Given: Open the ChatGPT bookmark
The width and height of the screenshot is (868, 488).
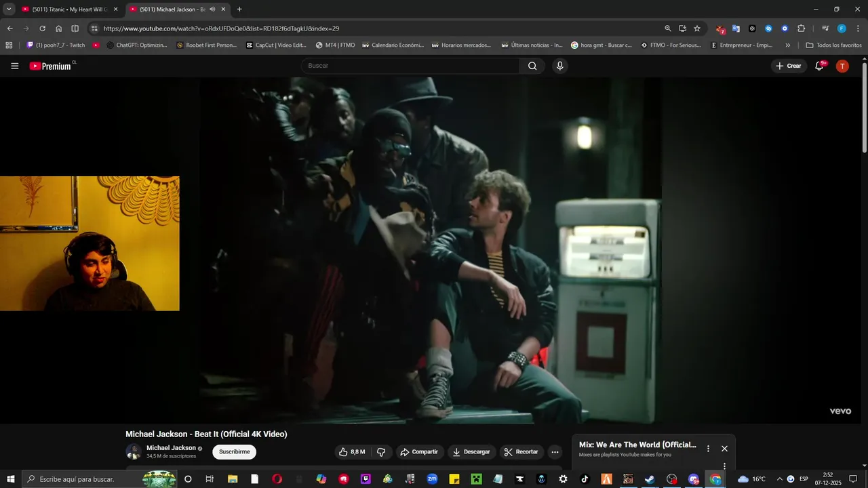Looking at the screenshot, I should click(x=137, y=45).
